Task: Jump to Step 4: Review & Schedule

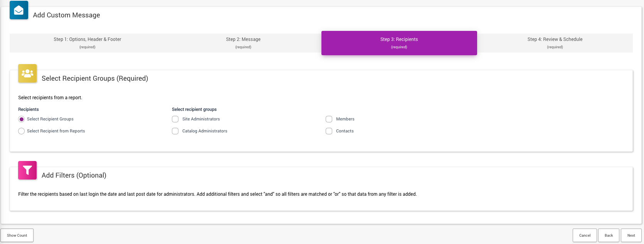Action: click(555, 43)
